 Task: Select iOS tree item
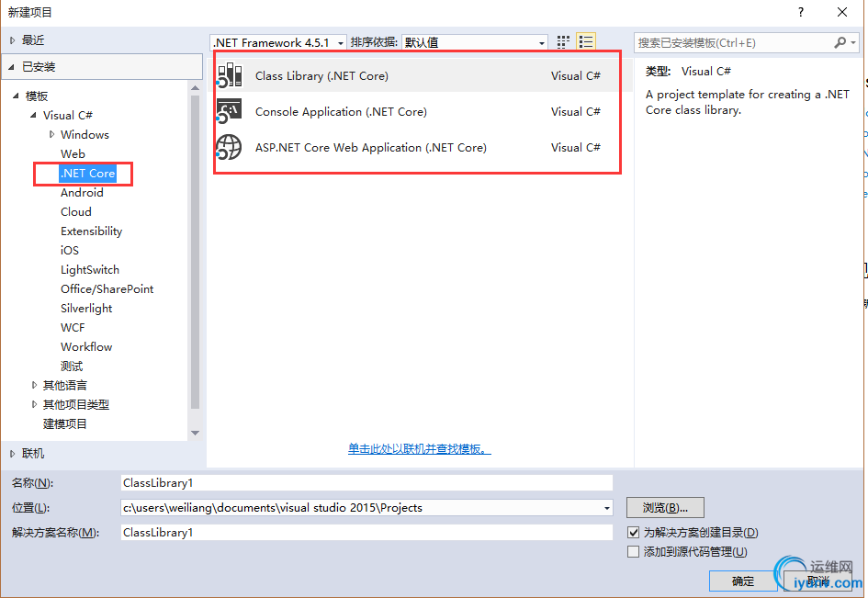(70, 251)
